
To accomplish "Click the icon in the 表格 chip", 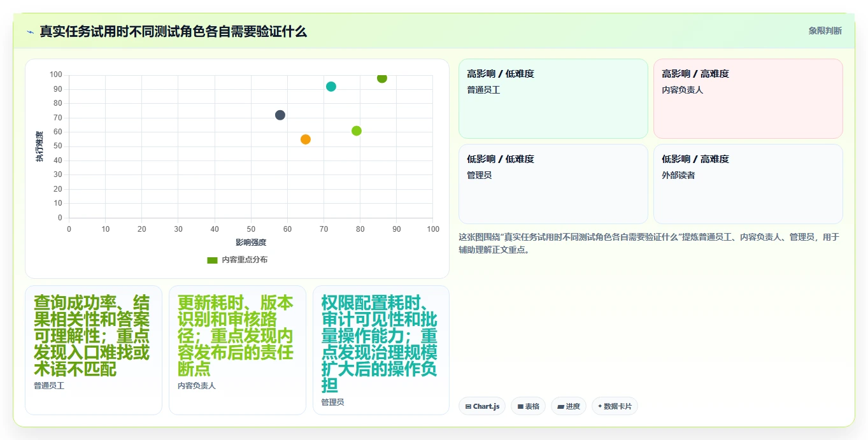I will pos(520,406).
